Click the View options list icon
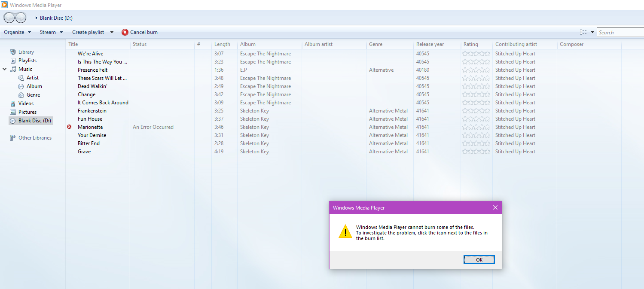 583,32
